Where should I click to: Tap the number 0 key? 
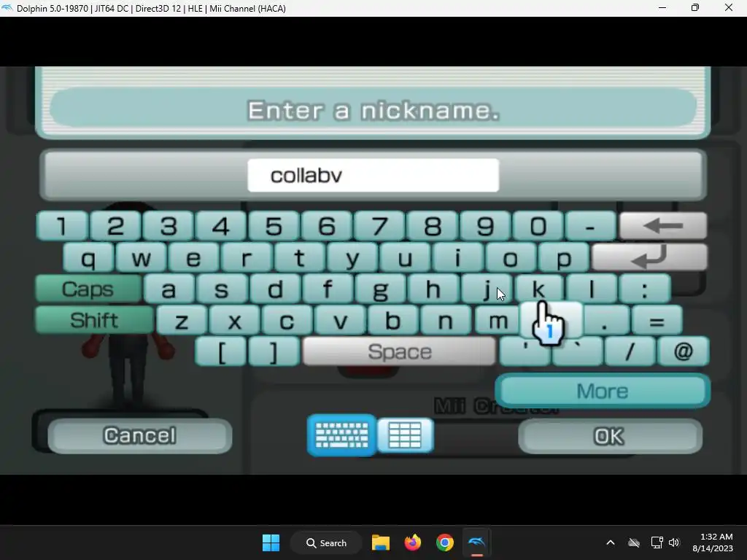coord(538,226)
